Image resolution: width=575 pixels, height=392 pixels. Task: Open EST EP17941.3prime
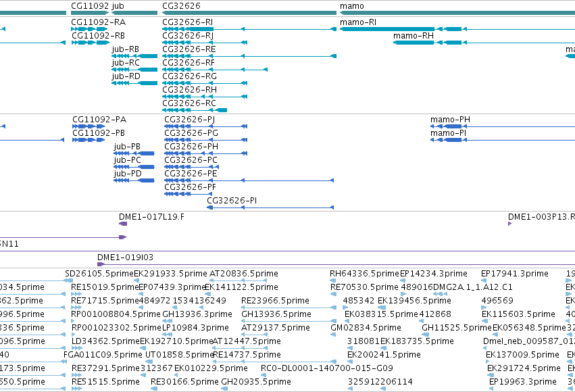[x=515, y=274]
